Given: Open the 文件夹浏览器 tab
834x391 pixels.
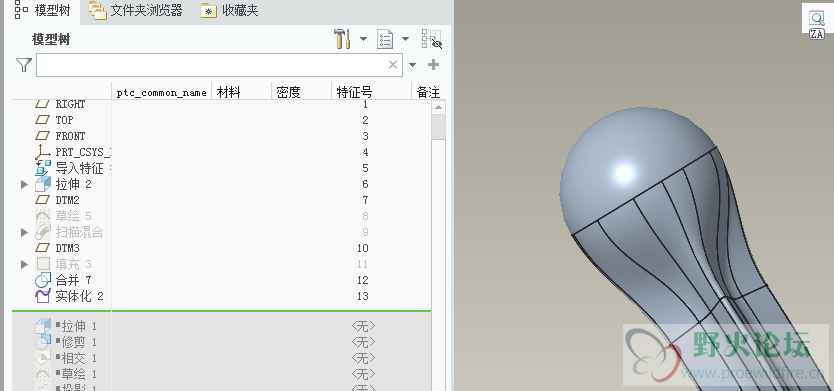Looking at the screenshot, I should click(x=136, y=11).
